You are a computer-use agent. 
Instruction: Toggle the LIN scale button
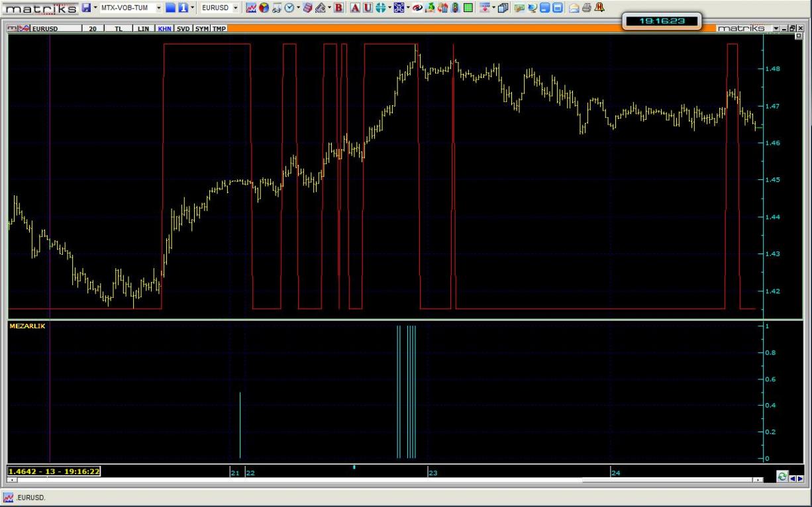pyautogui.click(x=143, y=29)
